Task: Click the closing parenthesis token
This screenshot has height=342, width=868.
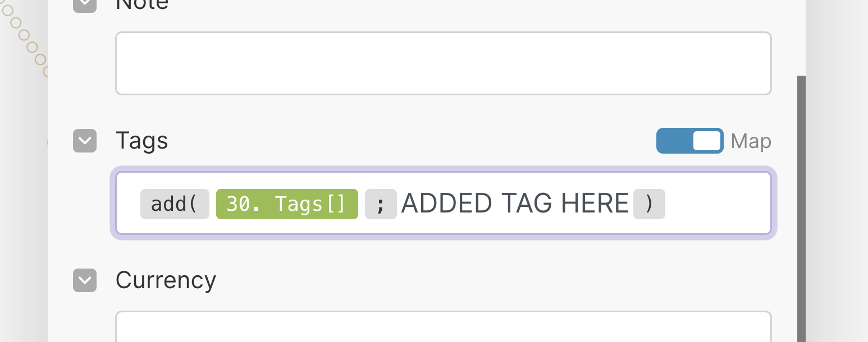Action: point(649,204)
